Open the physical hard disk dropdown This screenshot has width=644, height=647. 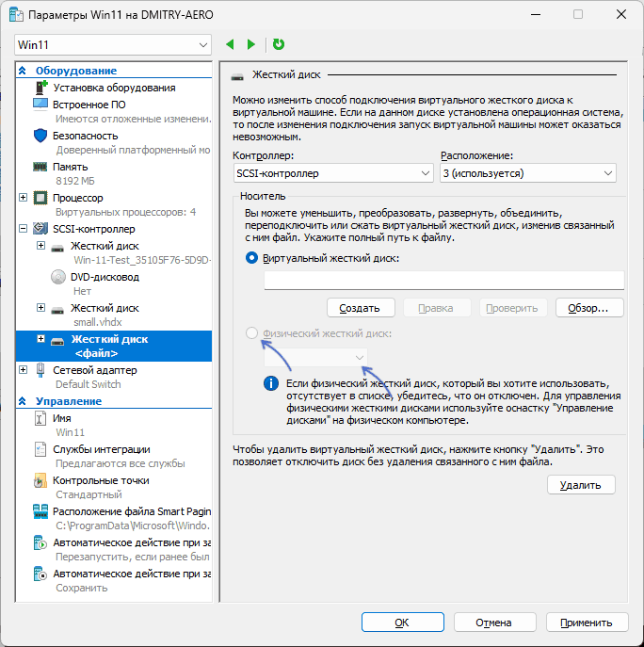315,357
